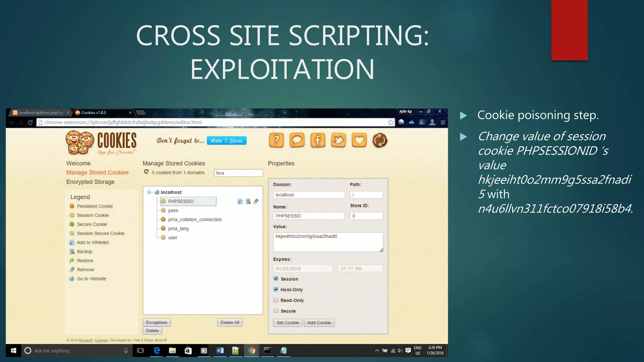Click the volume speaker tray icon

click(400, 351)
